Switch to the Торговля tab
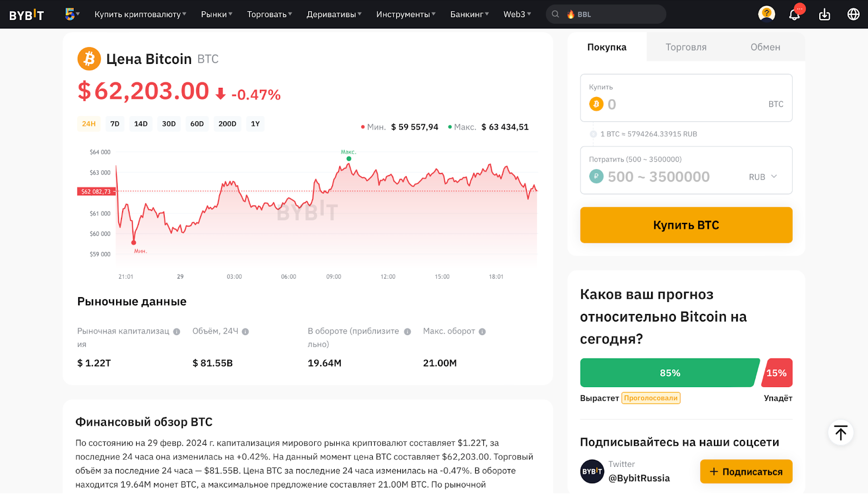868x494 pixels. coord(686,47)
